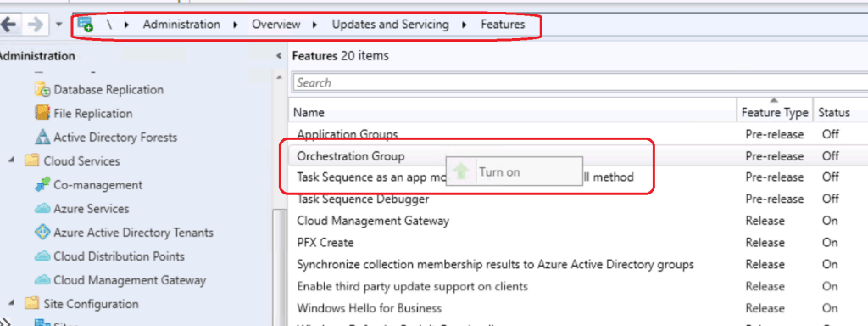The height and width of the screenshot is (326, 868).
Task: Click Off status of Application Groups
Action: click(x=831, y=134)
